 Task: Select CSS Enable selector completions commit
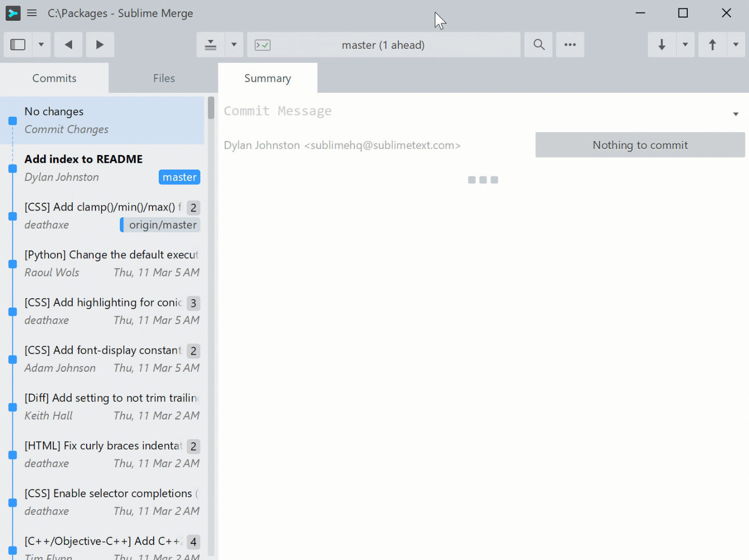click(x=102, y=502)
